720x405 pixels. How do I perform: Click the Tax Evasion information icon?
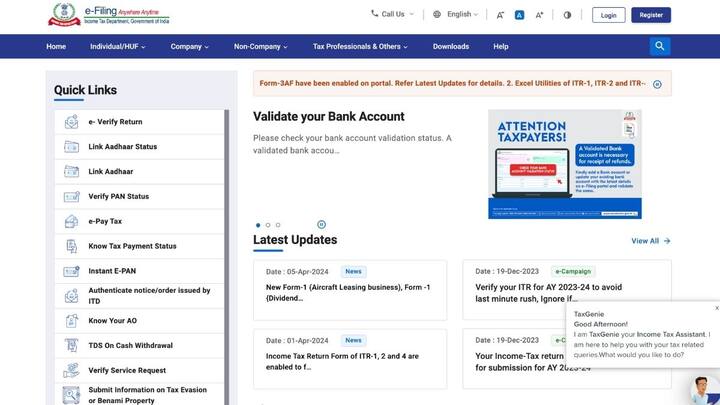(x=71, y=395)
